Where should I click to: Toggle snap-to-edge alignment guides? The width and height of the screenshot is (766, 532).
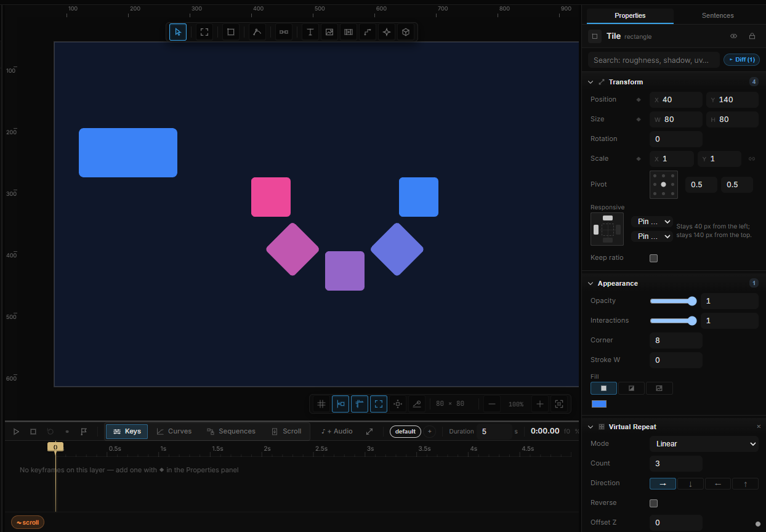coord(341,404)
